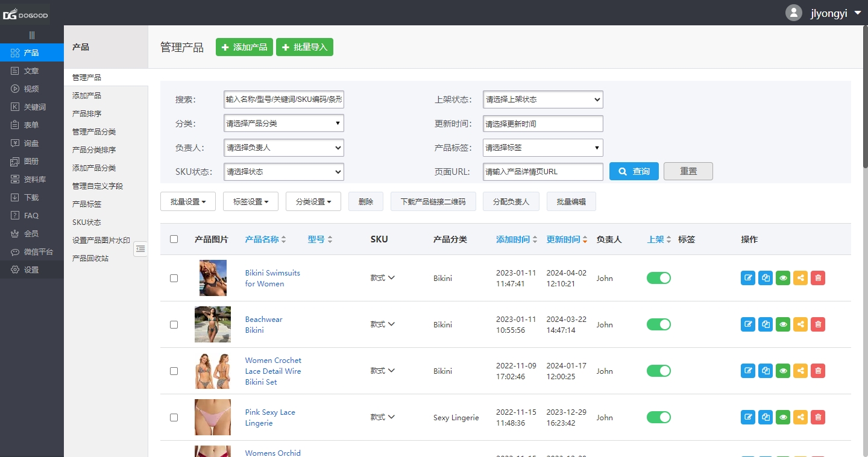The height and width of the screenshot is (457, 868).
Task: Check the Pink Sexy Lace Lingerie row checkbox
Action: pos(174,417)
